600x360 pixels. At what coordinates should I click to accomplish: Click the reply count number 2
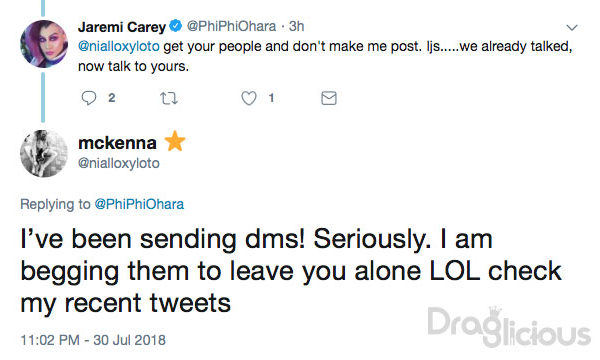coord(112,98)
